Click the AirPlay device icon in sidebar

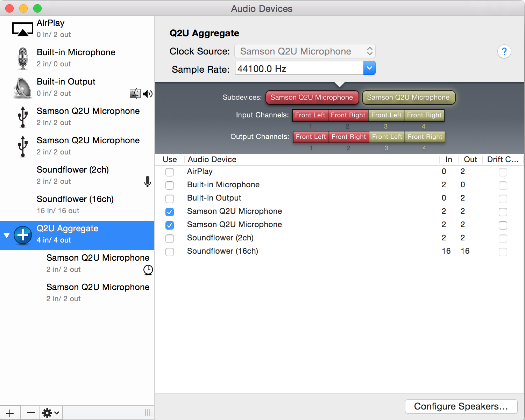23,29
